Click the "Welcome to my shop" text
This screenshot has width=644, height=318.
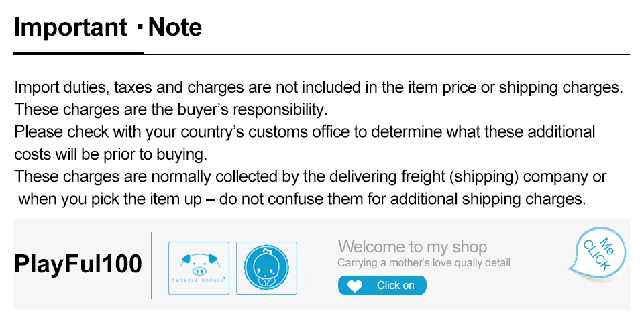click(x=412, y=246)
